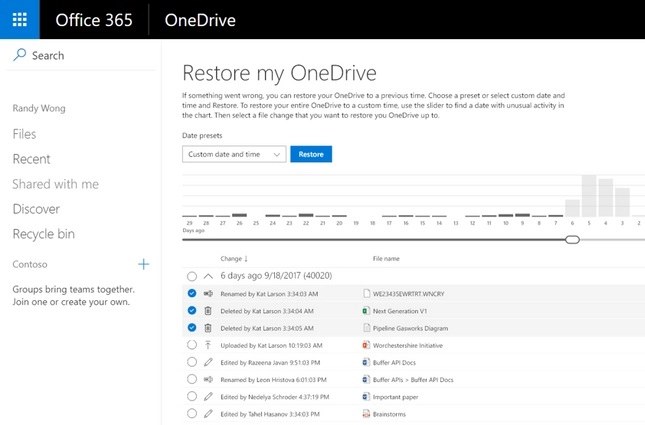
Task: Click the tallest activity bar at day 5
Action: [589, 195]
